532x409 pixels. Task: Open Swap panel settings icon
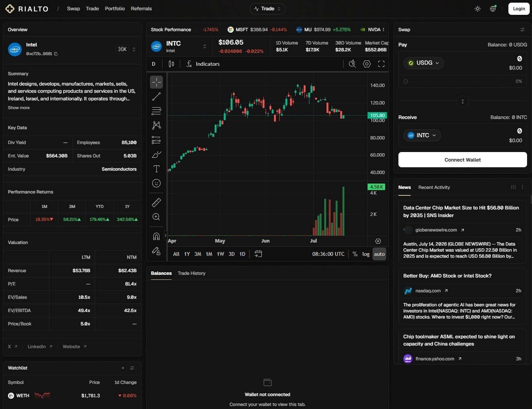point(522,30)
